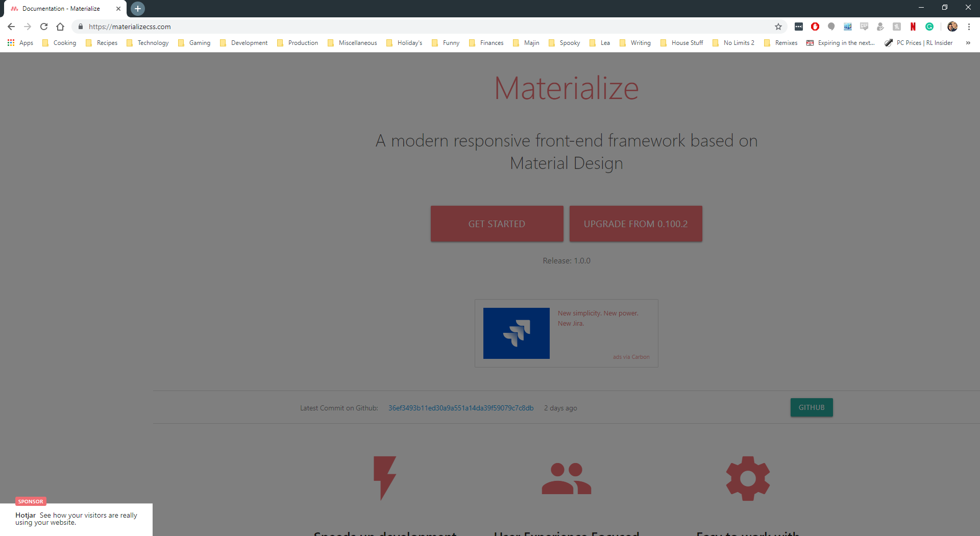Open the PC Prices | RL Insider bookmark
This screenshot has width=980, height=536.
point(919,43)
